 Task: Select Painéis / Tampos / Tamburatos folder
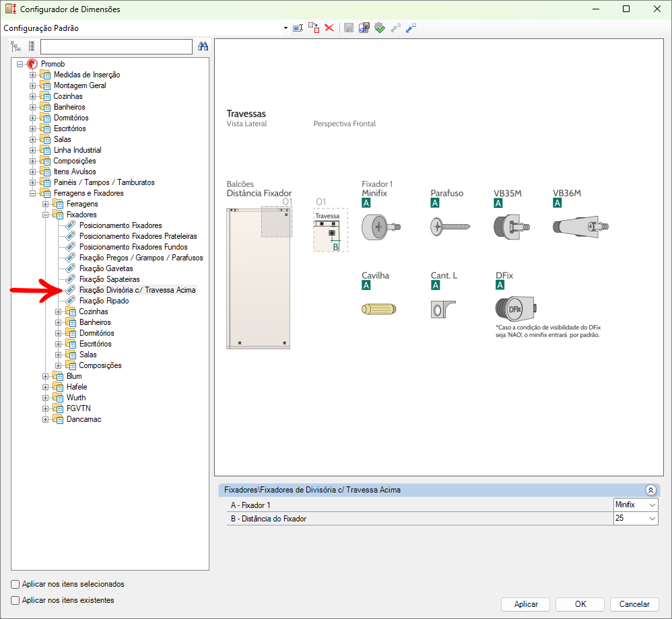[x=104, y=182]
